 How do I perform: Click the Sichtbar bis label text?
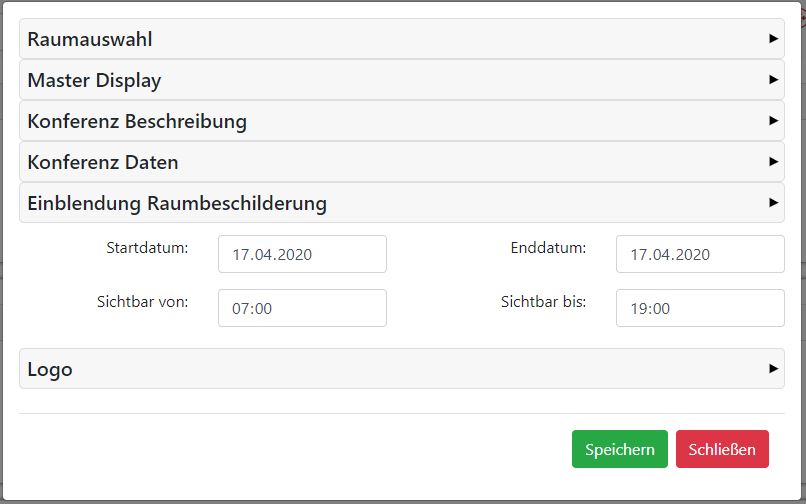pyautogui.click(x=543, y=301)
